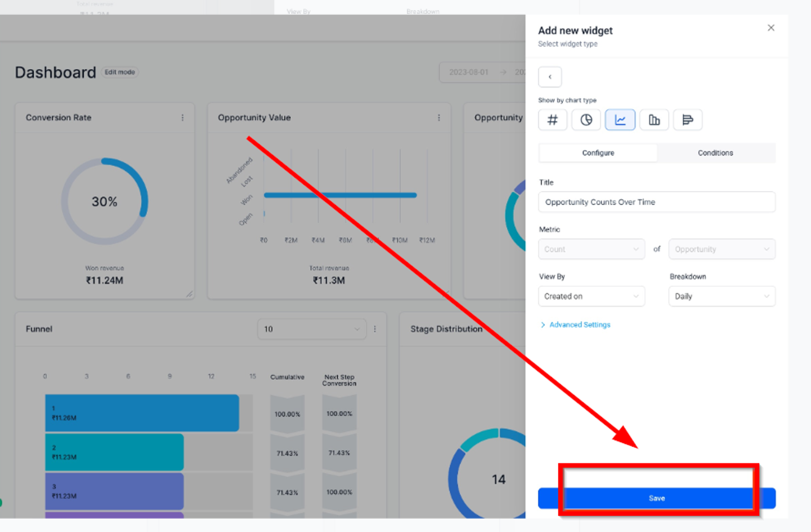This screenshot has height=532, width=811.
Task: Open the Count metric dropdown
Action: 592,249
